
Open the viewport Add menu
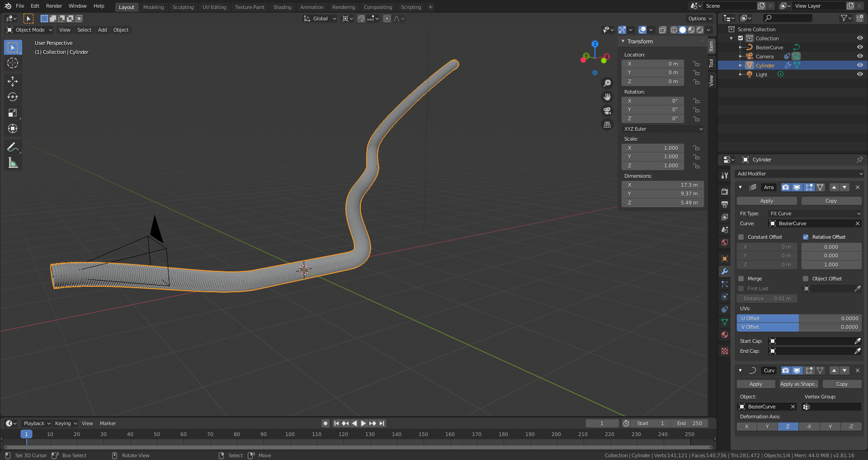(x=103, y=30)
